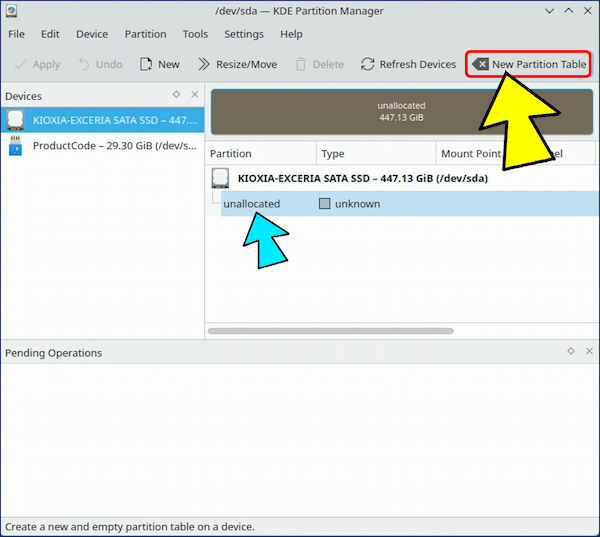Float the Devices panel
The width and height of the screenshot is (600, 537).
(176, 95)
